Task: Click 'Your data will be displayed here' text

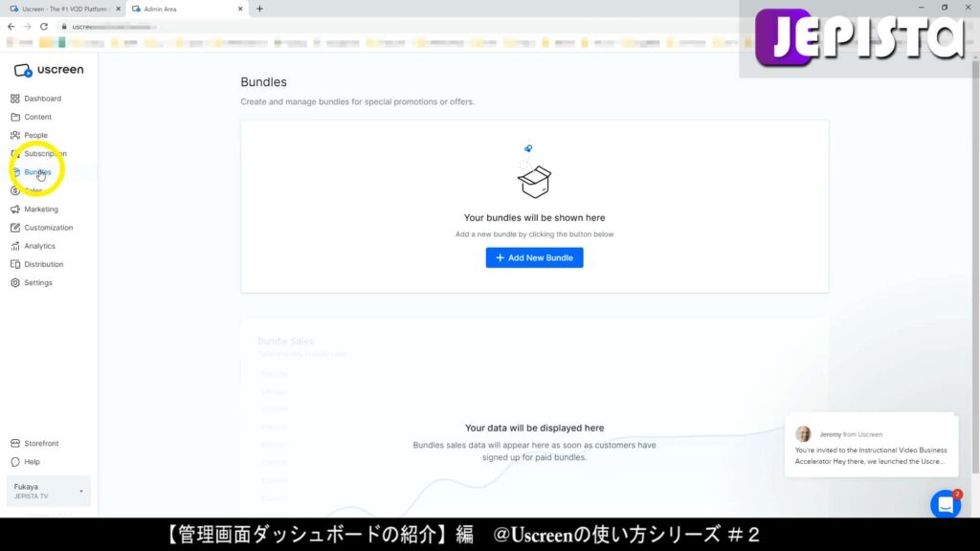Action: 534,428
